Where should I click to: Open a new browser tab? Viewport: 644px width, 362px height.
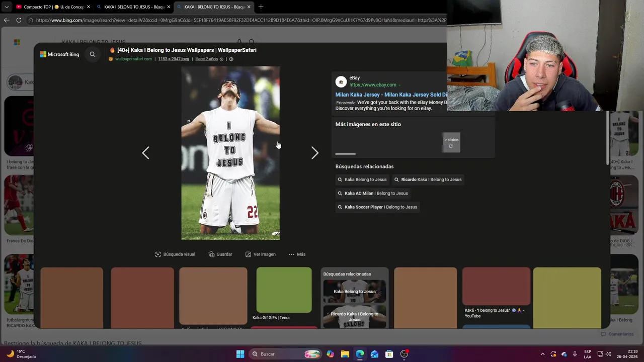click(x=261, y=7)
